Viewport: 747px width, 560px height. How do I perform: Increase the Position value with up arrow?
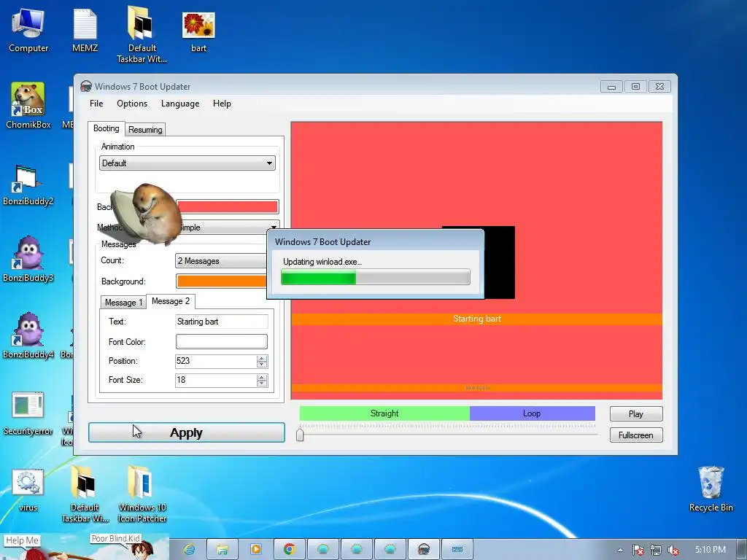(262, 358)
